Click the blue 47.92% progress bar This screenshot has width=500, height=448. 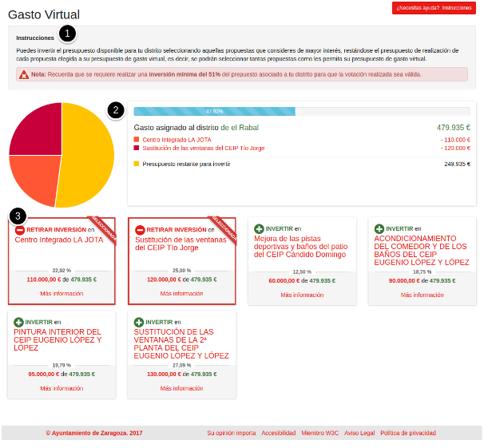point(214,112)
